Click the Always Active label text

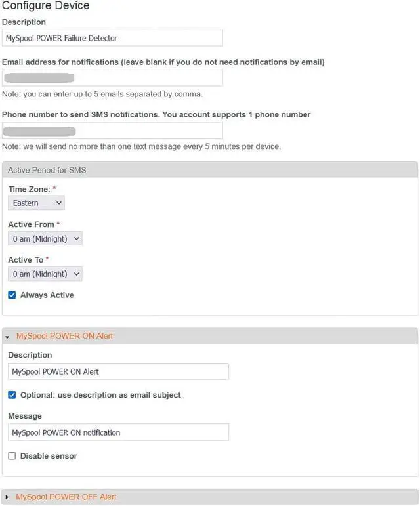click(47, 295)
